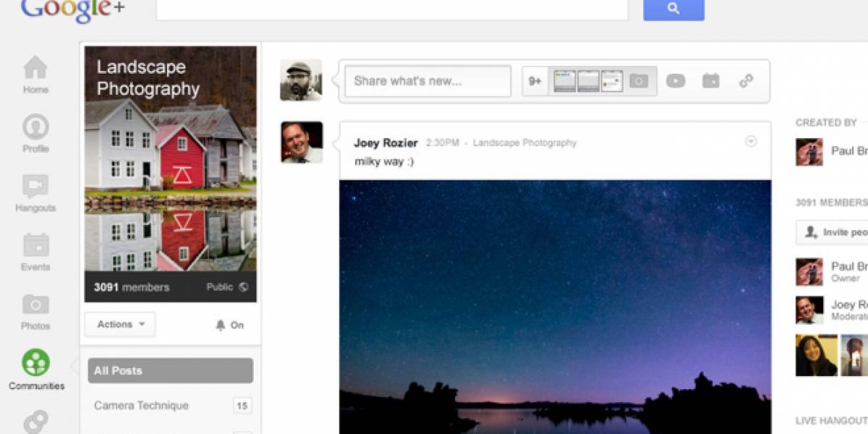Screen dimensions: 868x434
Task: Click the Camera Technique count badge 15
Action: tap(242, 406)
